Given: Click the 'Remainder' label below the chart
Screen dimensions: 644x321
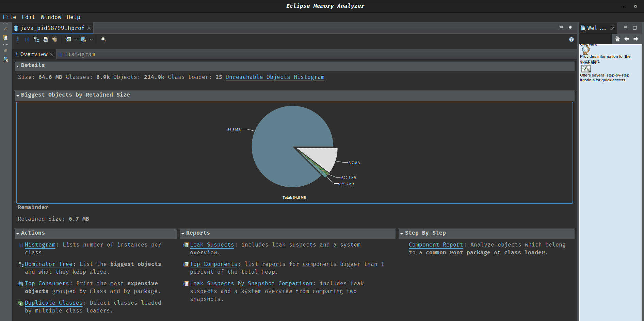Looking at the screenshot, I should (x=33, y=207).
